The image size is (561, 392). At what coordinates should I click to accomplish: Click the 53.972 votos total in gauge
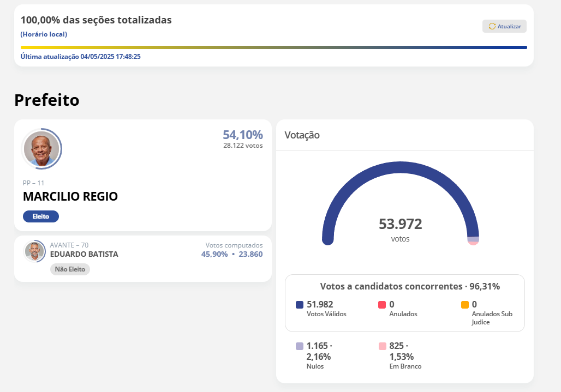400,224
